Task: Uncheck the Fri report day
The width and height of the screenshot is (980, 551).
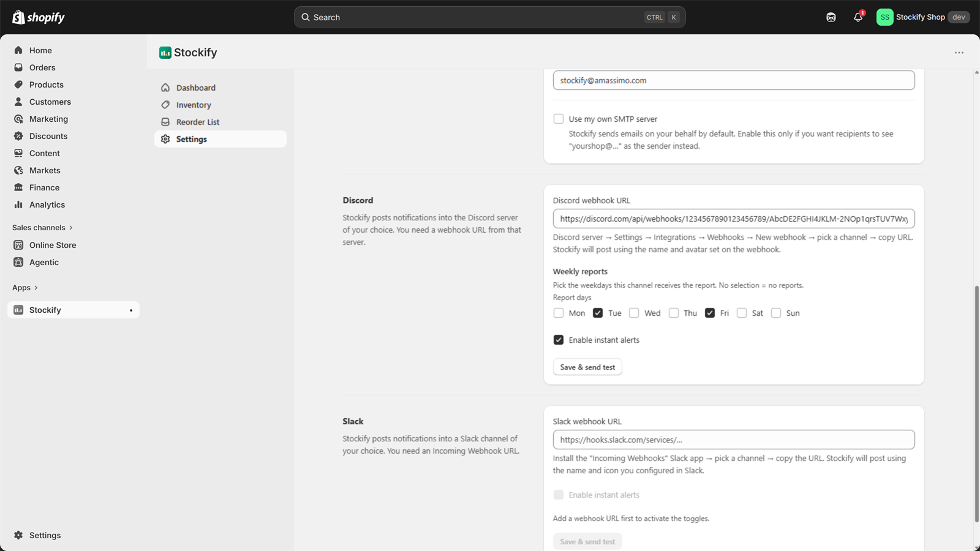Action: point(710,313)
